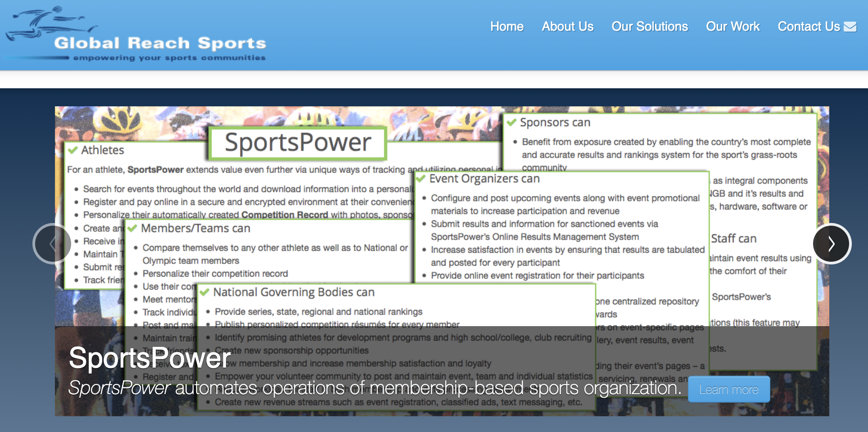Viewport: 868px width, 432px height.
Task: Click 'empowering your sports communities' tagline
Action: pyautogui.click(x=169, y=58)
